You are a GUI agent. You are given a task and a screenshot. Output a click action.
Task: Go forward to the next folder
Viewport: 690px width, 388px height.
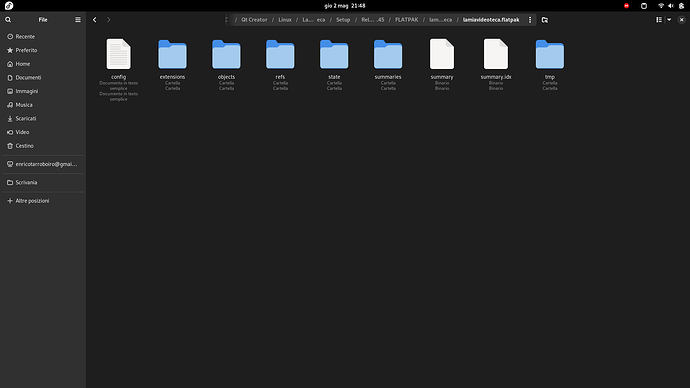(109, 20)
